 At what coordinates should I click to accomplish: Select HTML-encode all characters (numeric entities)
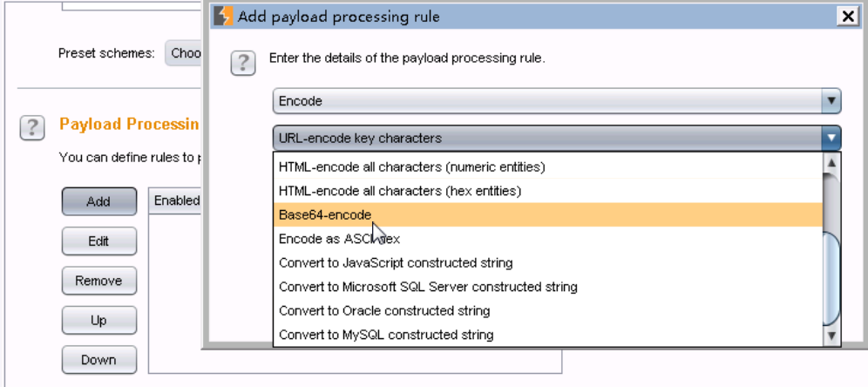click(411, 166)
